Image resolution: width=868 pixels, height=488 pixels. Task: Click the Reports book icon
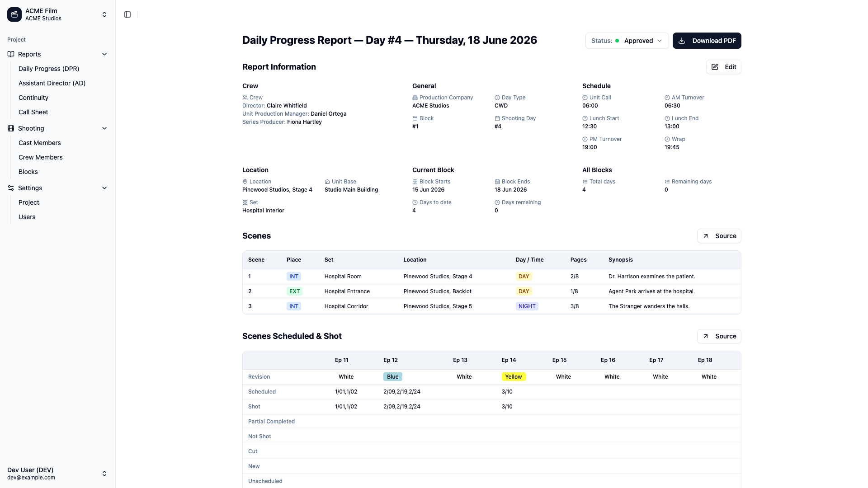(x=11, y=54)
